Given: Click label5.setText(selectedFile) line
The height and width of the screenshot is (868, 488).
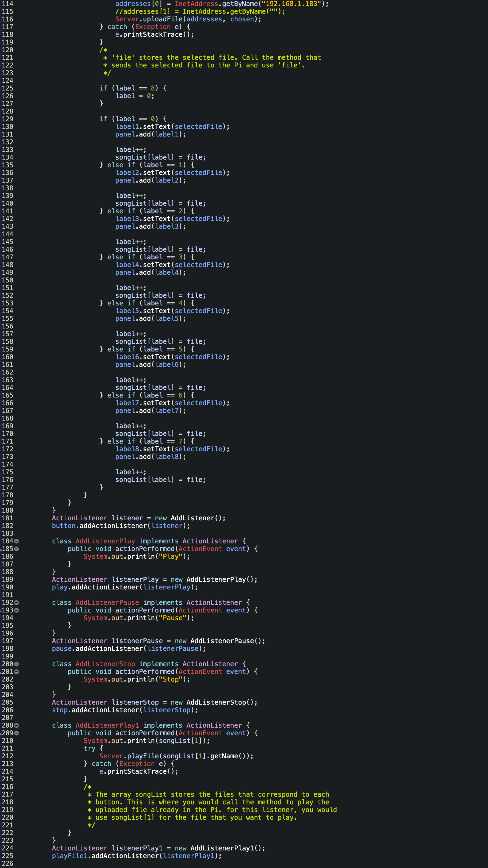Looking at the screenshot, I should tap(172, 311).
